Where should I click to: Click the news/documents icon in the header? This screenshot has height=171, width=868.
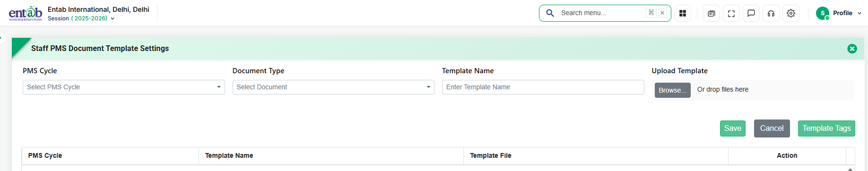pos(712,13)
